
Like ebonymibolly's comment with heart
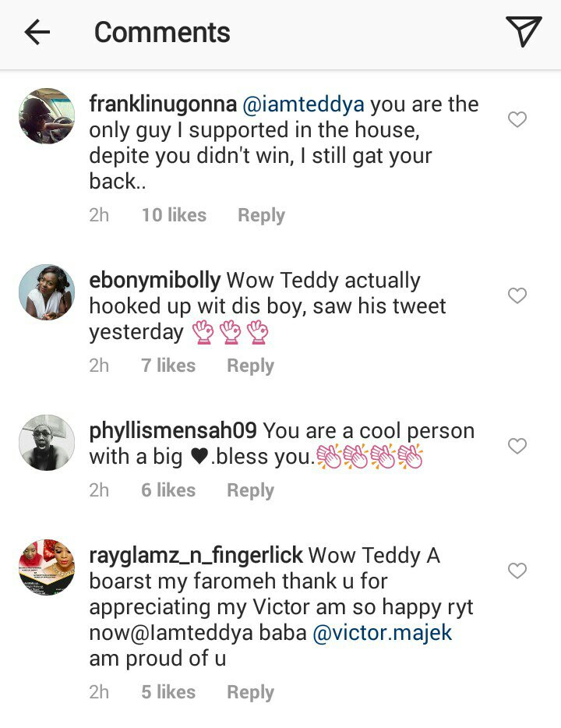517,295
